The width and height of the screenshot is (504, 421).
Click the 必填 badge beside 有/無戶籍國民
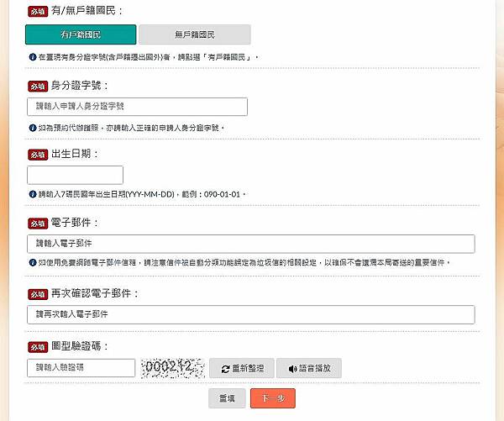tap(37, 13)
